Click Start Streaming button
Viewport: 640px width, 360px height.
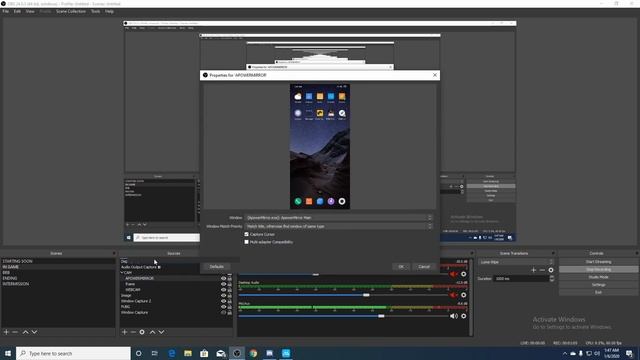point(598,262)
